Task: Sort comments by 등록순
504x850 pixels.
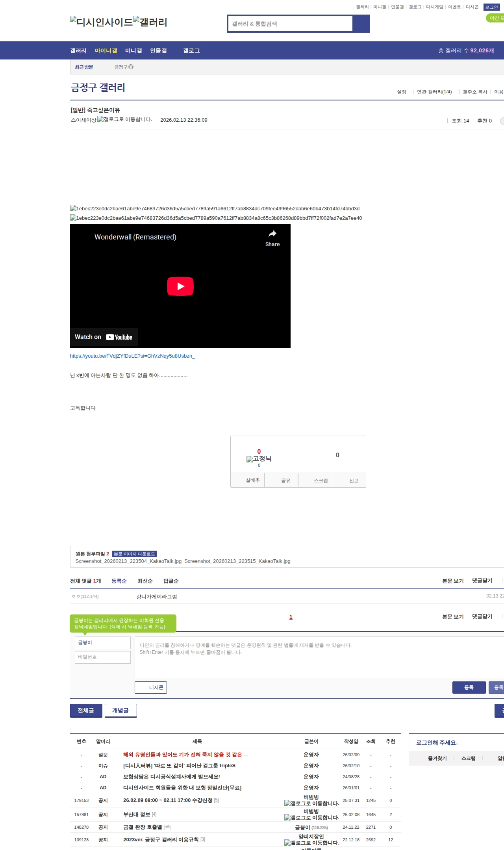Action: [x=119, y=581]
